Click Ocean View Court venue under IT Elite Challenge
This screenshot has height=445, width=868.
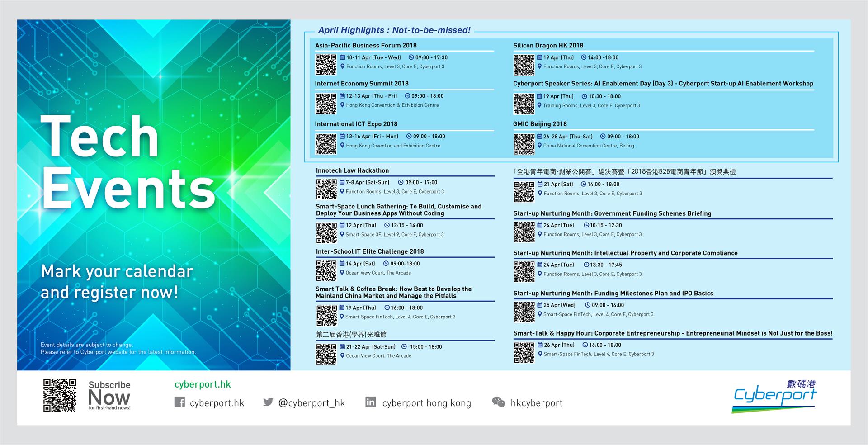pyautogui.click(x=378, y=273)
